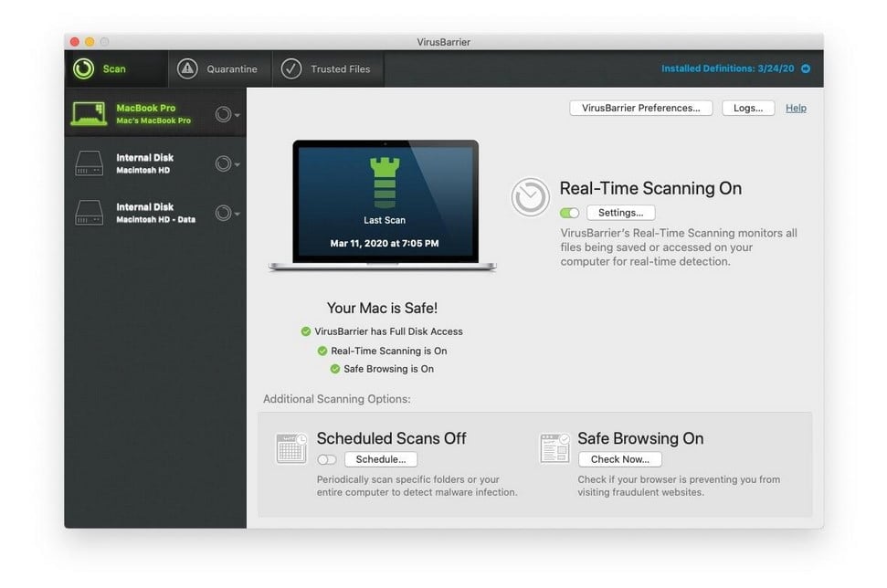Click scan circle button for Macintosh HD
This screenshot has width=887, height=588.
coord(223,163)
